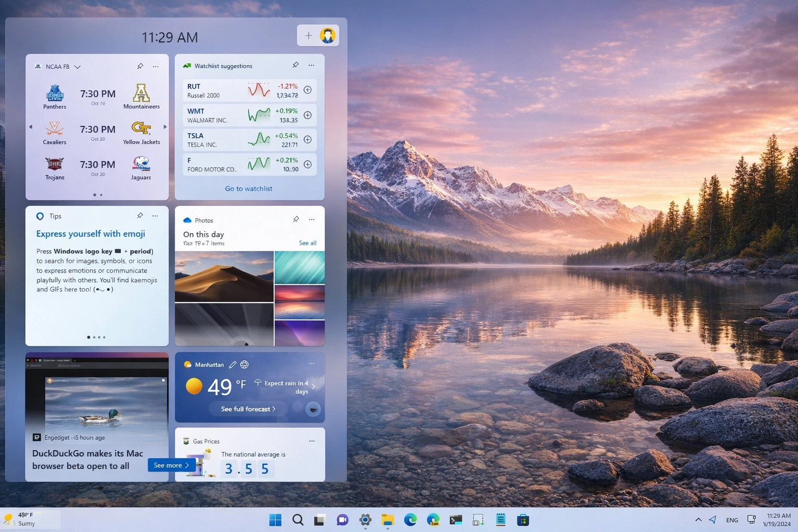The image size is (798, 532).
Task: Pin the Photos widget
Action: coord(296,219)
